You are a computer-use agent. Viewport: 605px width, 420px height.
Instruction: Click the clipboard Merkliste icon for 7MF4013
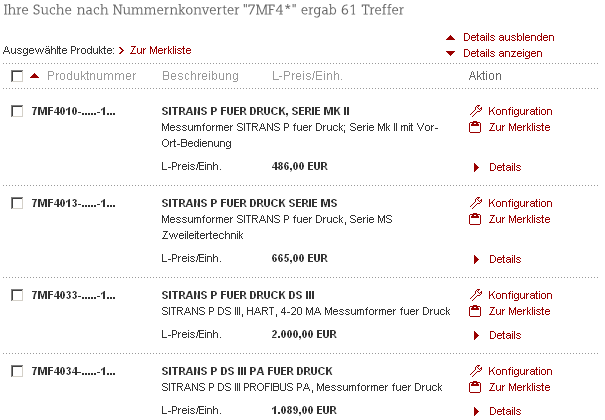(475, 219)
